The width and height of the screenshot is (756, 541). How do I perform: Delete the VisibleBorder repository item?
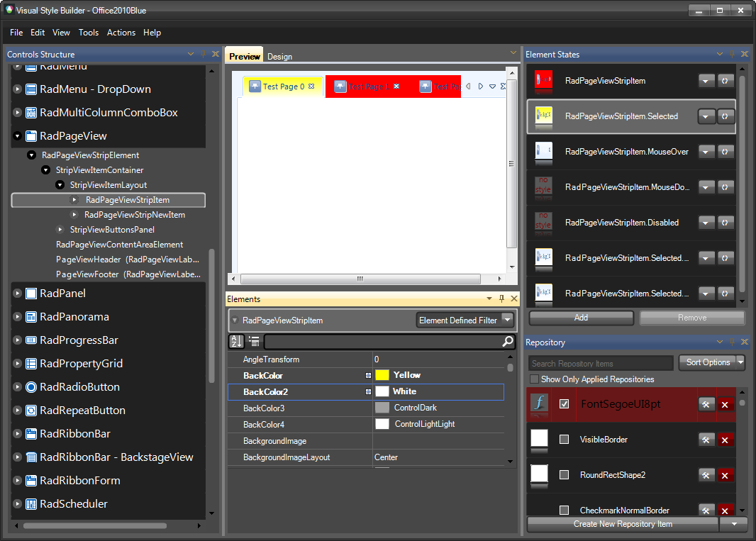(x=725, y=440)
